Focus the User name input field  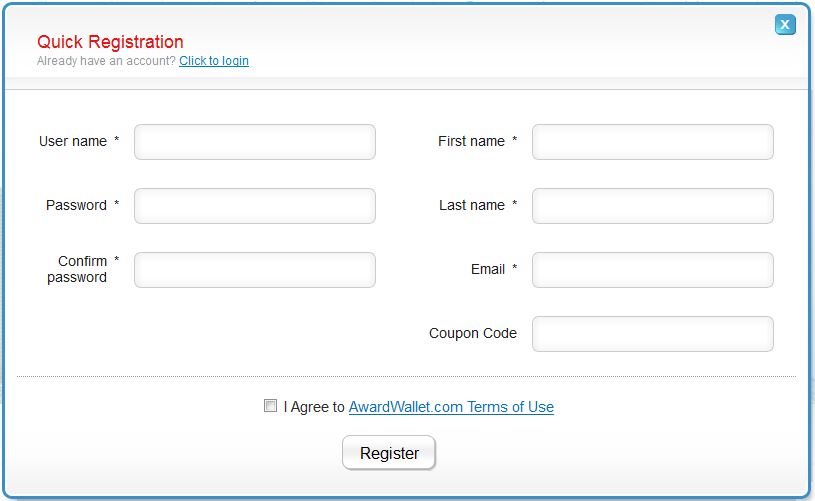click(x=255, y=142)
